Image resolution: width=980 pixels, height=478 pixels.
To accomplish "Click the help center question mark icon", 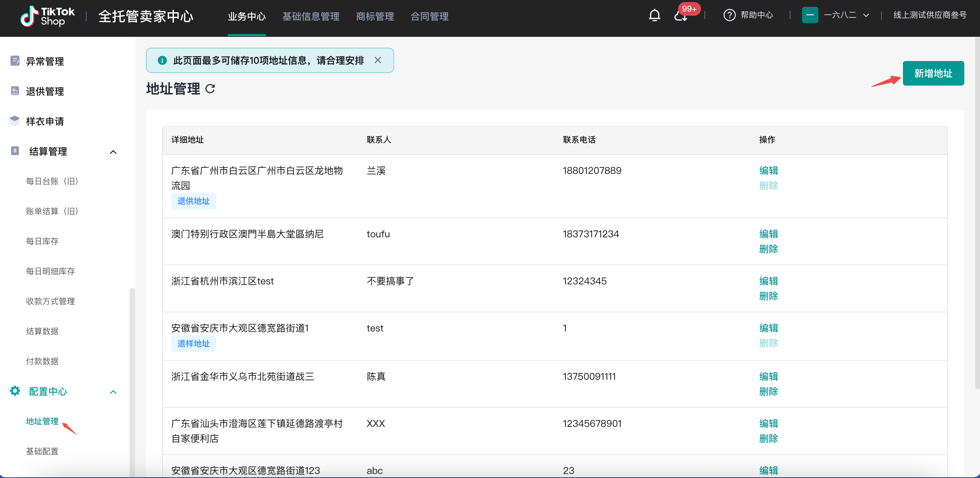I will tap(729, 15).
